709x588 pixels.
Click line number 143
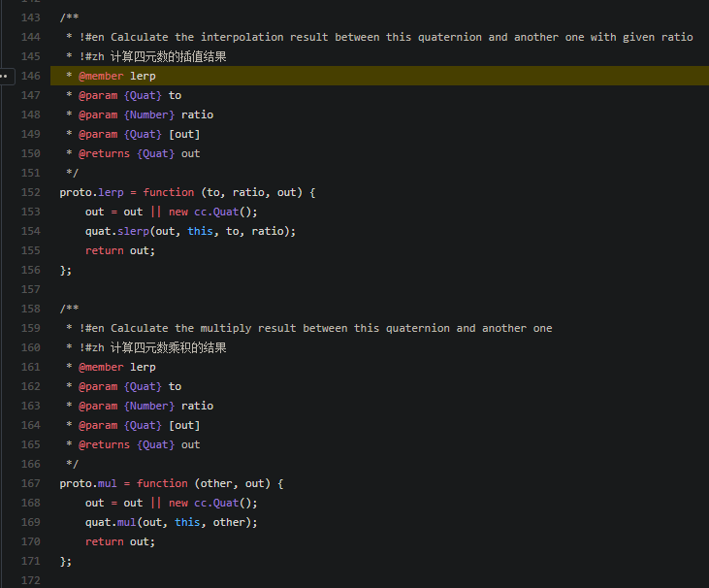[x=32, y=17]
